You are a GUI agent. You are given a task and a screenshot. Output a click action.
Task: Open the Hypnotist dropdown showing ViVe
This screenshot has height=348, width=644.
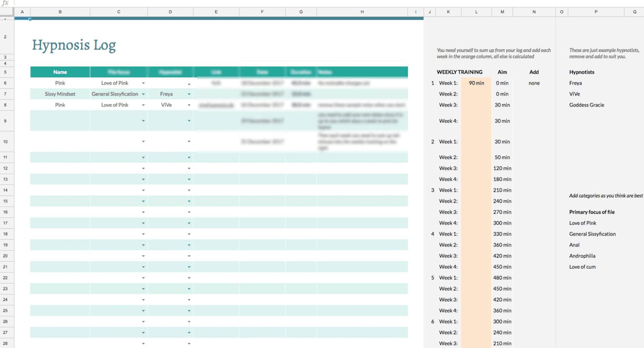(189, 105)
